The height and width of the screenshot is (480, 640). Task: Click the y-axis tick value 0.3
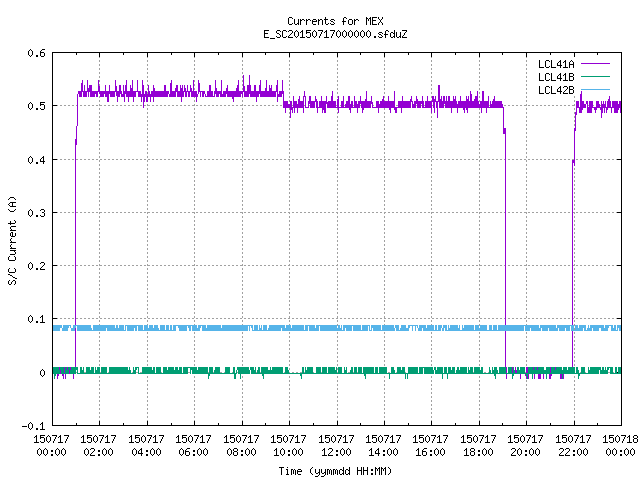(36, 213)
